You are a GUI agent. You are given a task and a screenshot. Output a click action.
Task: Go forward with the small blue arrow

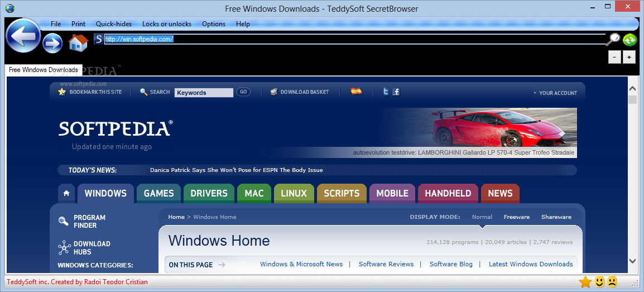[52, 43]
